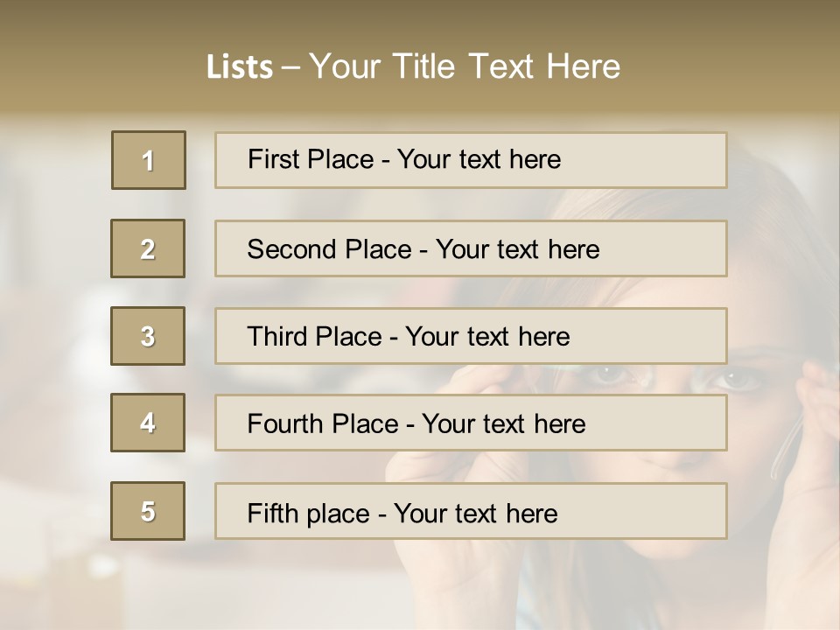840x630 pixels.
Task: Select the 'Your Title Text Here' heading
Action: [x=465, y=66]
